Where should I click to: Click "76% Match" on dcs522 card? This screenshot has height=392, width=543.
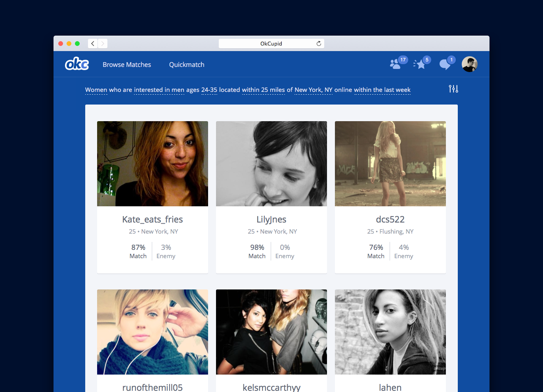376,251
